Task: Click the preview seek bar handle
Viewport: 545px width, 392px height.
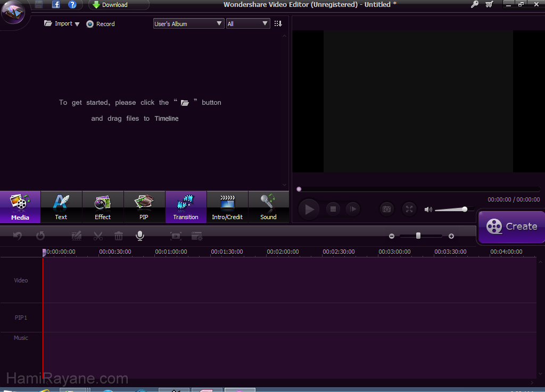Action: coord(299,189)
